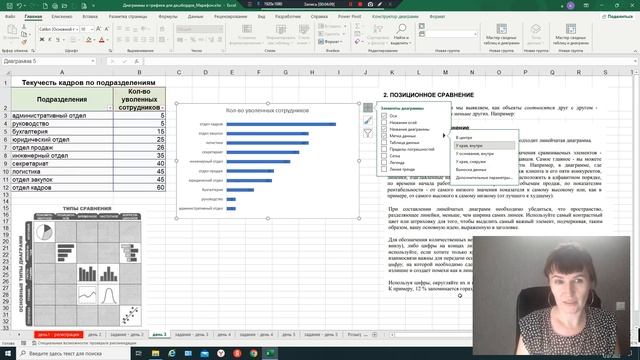Uncheck the Название диаграммы (Chart Title) checkbox
This screenshot has width=640, height=360.
pos(384,129)
